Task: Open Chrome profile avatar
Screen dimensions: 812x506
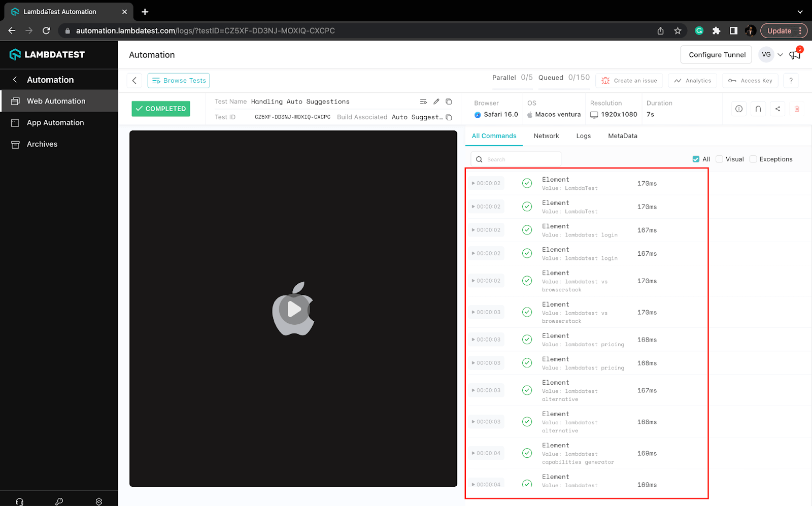Action: (x=751, y=30)
